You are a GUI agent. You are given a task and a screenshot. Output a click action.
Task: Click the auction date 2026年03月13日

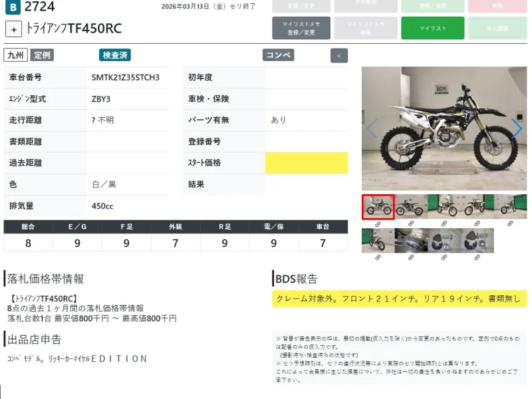pos(186,7)
